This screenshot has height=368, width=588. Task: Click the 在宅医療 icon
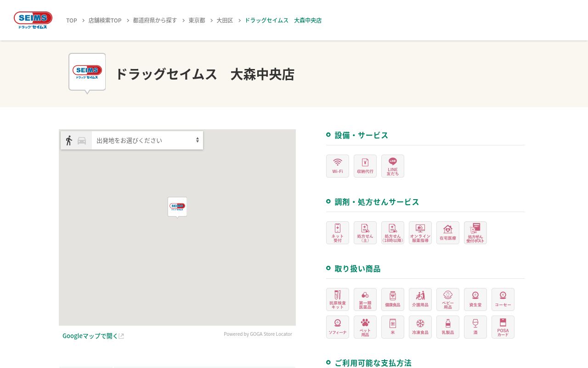tap(448, 233)
